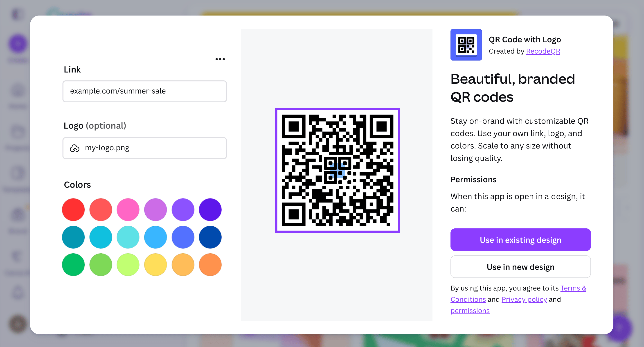Image resolution: width=644 pixels, height=347 pixels.
Task: Click Use in new design
Action: click(520, 266)
